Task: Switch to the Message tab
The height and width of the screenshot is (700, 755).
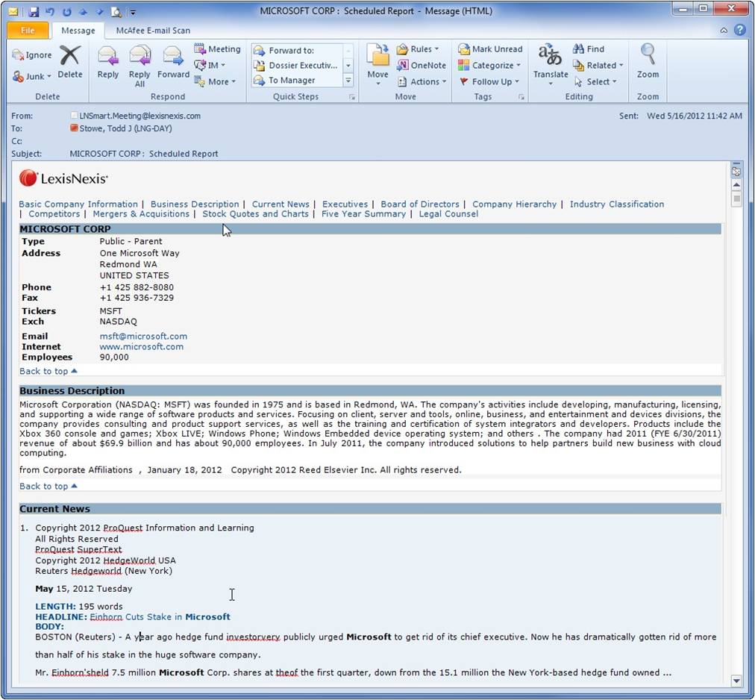Action: (x=78, y=31)
